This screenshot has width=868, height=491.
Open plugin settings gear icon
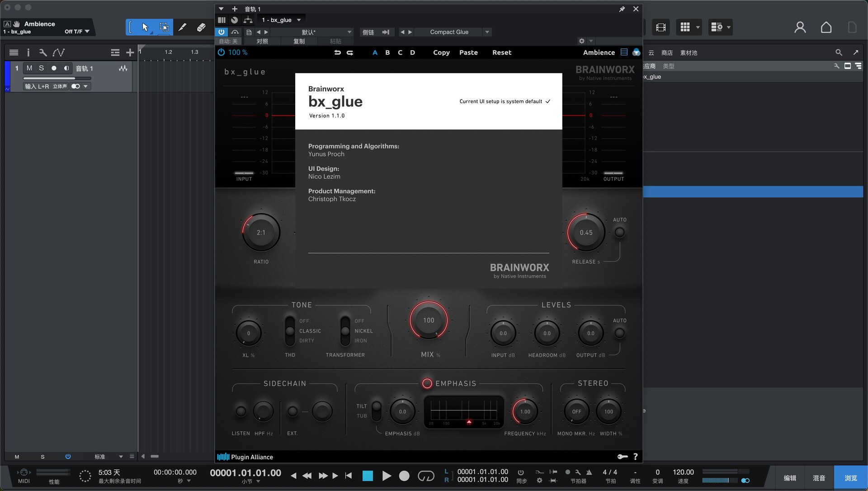click(581, 41)
